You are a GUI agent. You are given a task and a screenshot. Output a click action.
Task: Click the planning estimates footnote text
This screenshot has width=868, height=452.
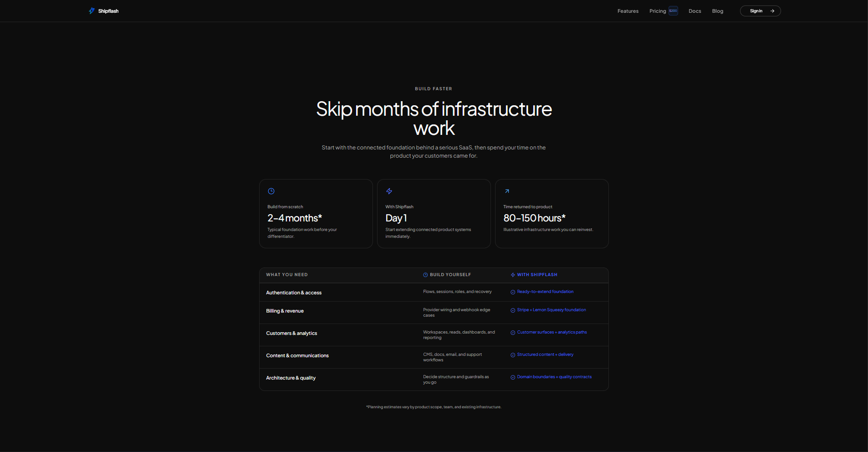(x=434, y=407)
